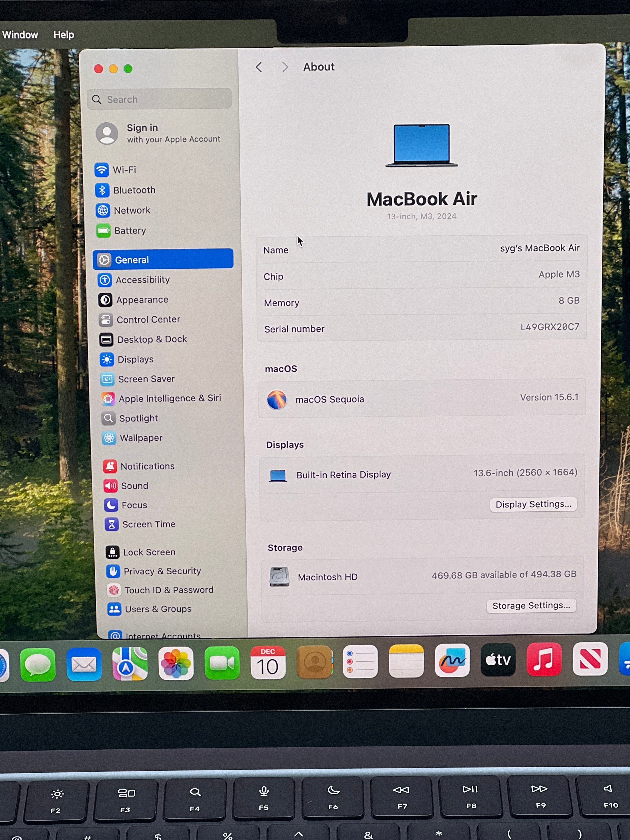630x840 pixels.
Task: Launch Mail from the Dock
Action: (x=84, y=664)
